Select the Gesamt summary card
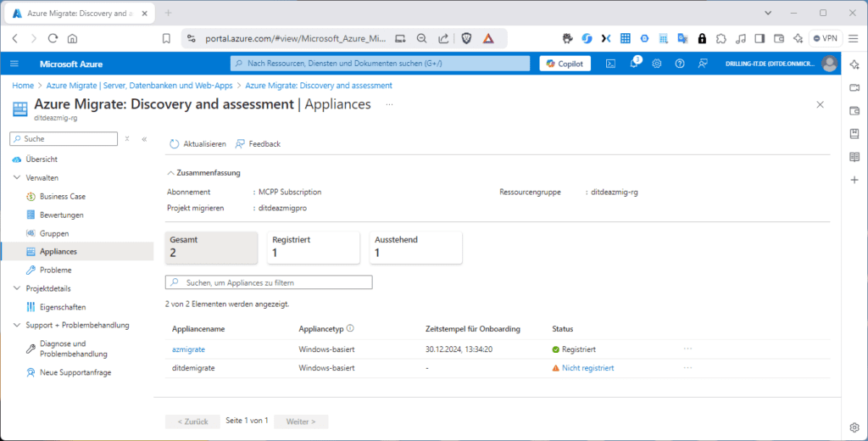 pyautogui.click(x=211, y=248)
